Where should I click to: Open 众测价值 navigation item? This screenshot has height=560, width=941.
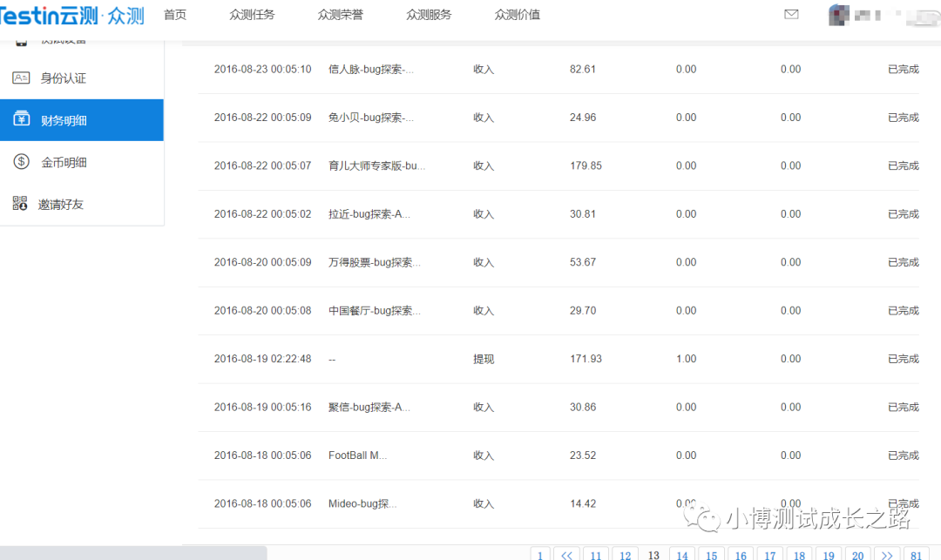(518, 15)
